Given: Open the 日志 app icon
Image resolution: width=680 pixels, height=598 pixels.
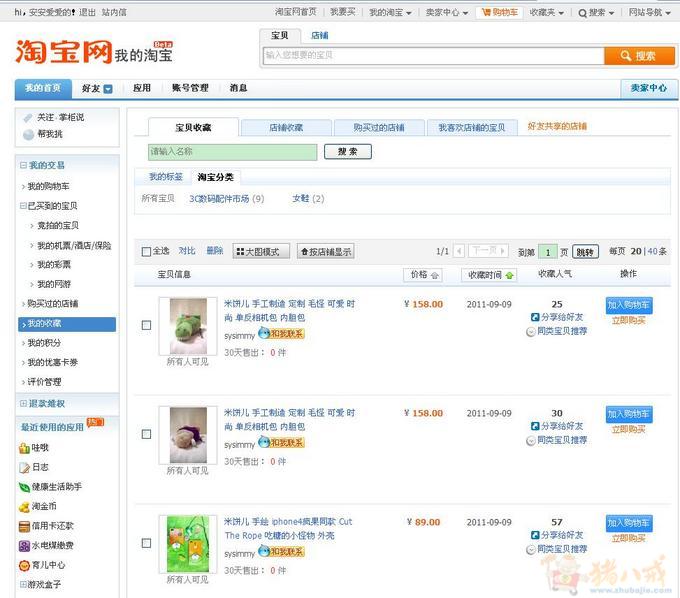Looking at the screenshot, I should click(x=24, y=467).
